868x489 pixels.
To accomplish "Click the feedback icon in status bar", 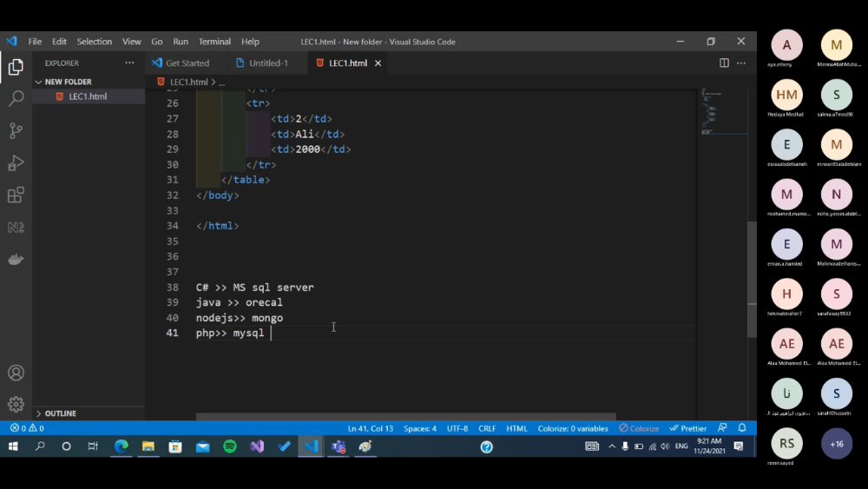I will coord(722,428).
